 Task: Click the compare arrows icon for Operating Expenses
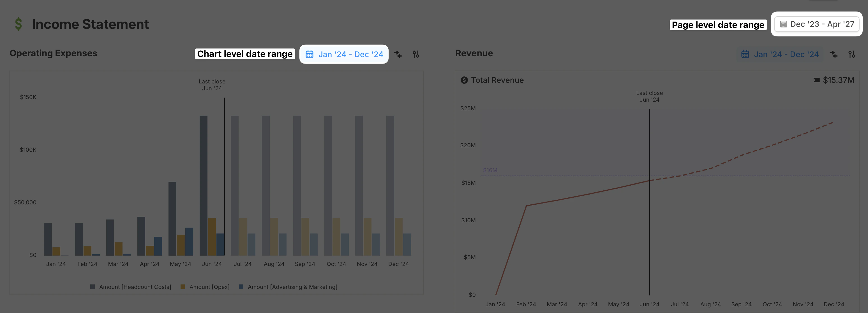[x=398, y=54]
